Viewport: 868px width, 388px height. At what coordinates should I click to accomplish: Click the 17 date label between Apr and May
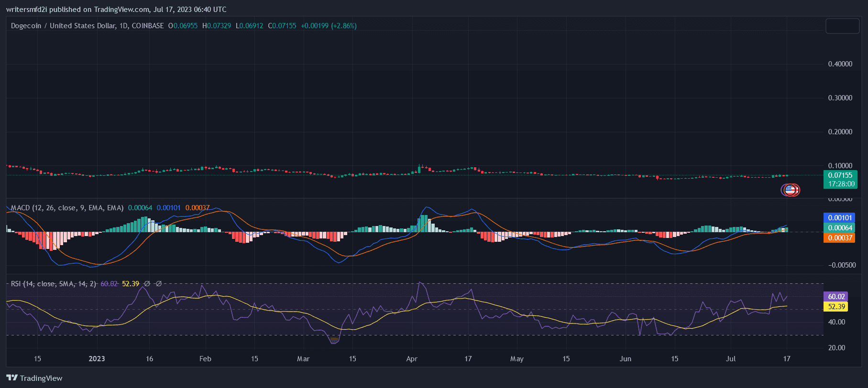pyautogui.click(x=468, y=359)
